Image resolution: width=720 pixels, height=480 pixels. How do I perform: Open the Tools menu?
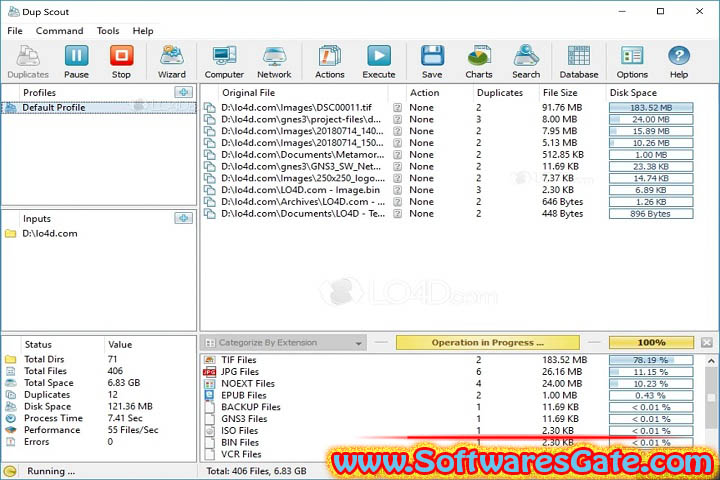click(x=108, y=31)
